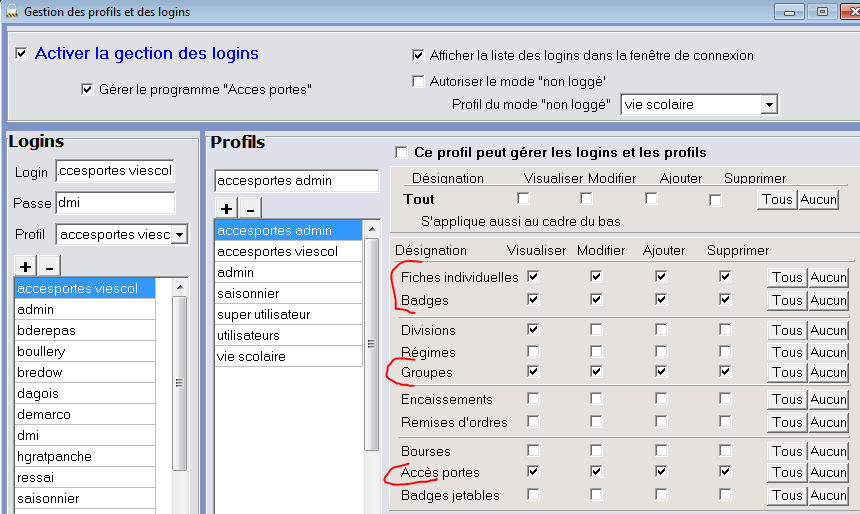Click Tous button for Fiches individuelles
The width and height of the screenshot is (860, 514).
tap(787, 277)
